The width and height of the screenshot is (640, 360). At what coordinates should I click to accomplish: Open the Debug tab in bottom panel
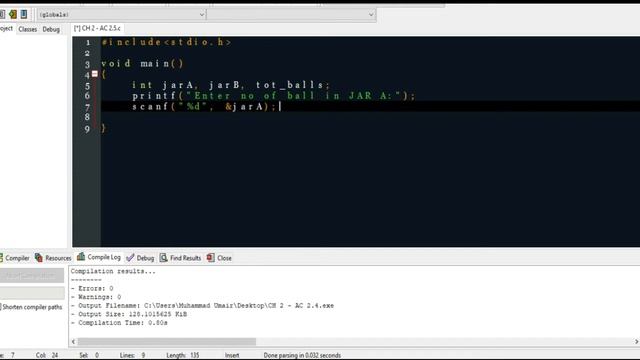140,258
